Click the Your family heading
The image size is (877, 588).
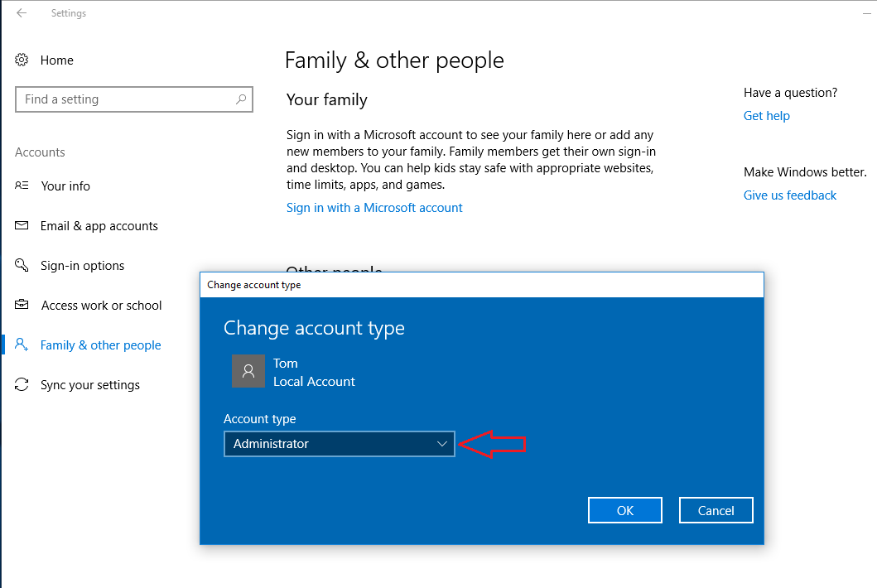(326, 99)
